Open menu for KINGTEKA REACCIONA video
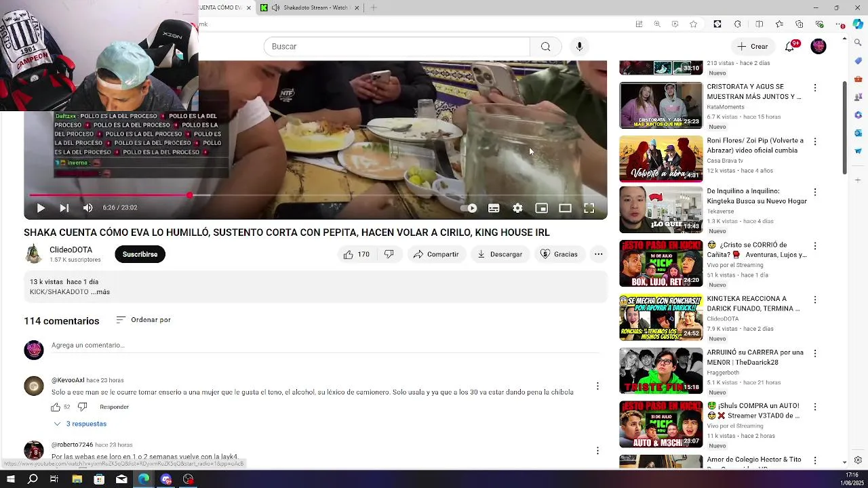The height and width of the screenshot is (488, 868). pos(815,300)
